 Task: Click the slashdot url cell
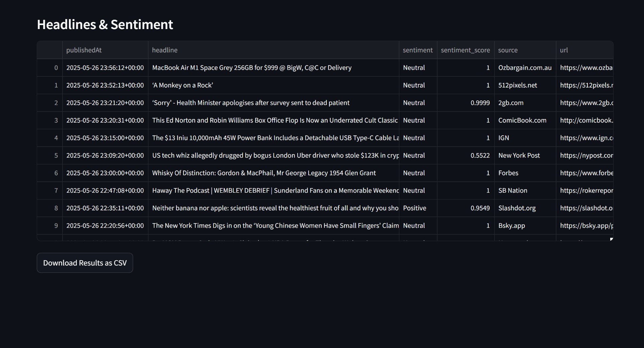(585, 208)
